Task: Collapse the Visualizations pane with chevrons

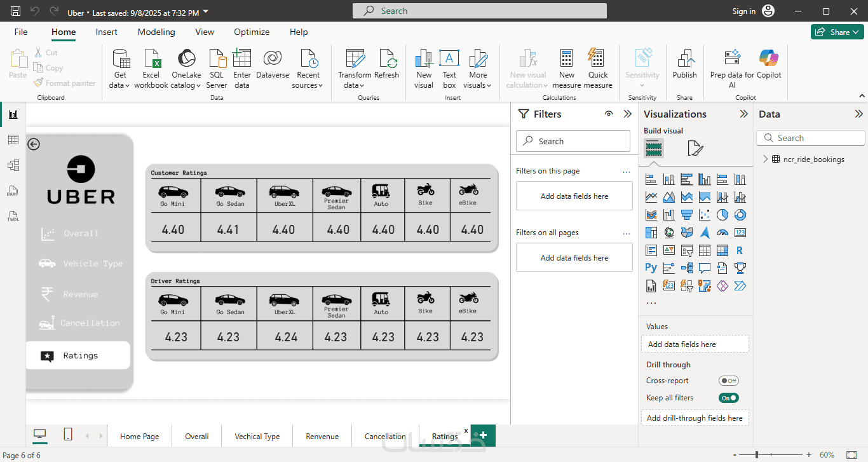Action: click(x=743, y=114)
